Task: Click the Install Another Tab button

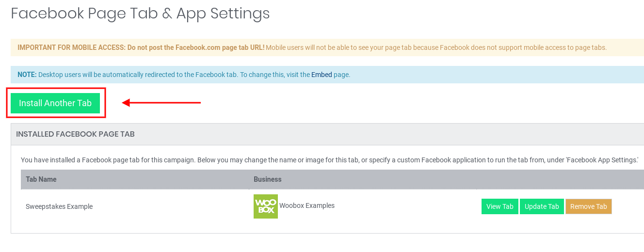Action: click(x=55, y=103)
